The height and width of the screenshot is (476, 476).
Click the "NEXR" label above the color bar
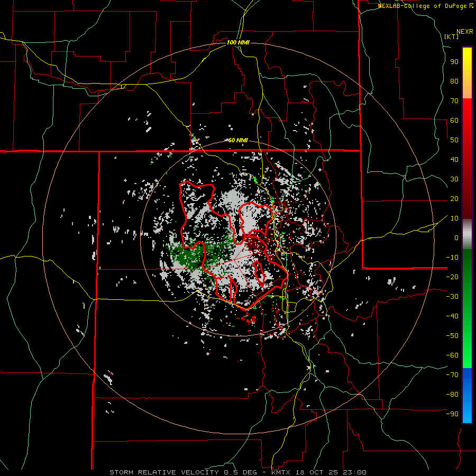click(465, 32)
